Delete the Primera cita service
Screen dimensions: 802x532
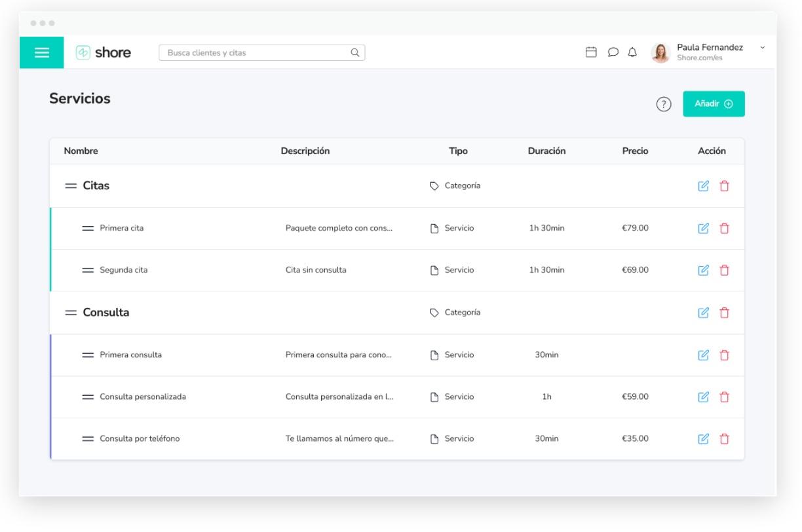[724, 229]
